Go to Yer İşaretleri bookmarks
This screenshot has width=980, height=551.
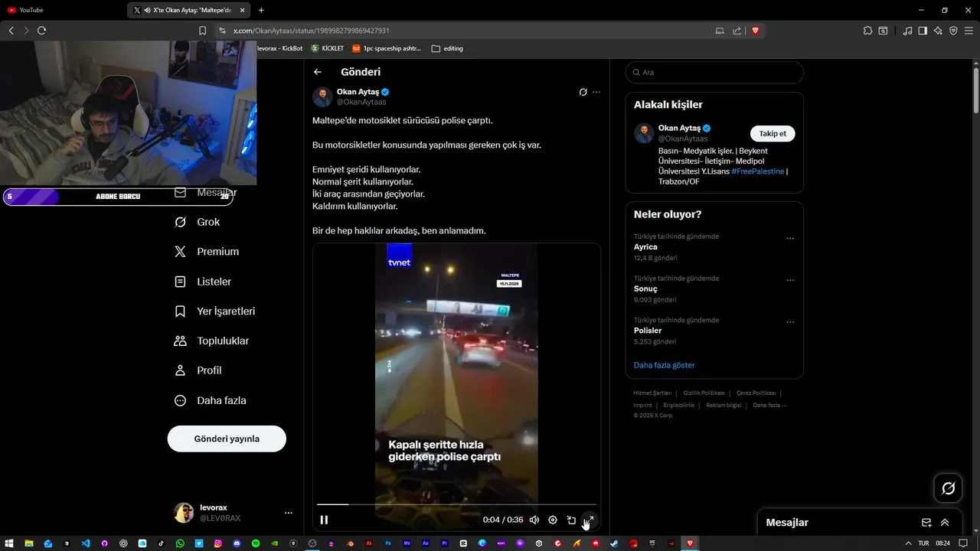(x=215, y=311)
